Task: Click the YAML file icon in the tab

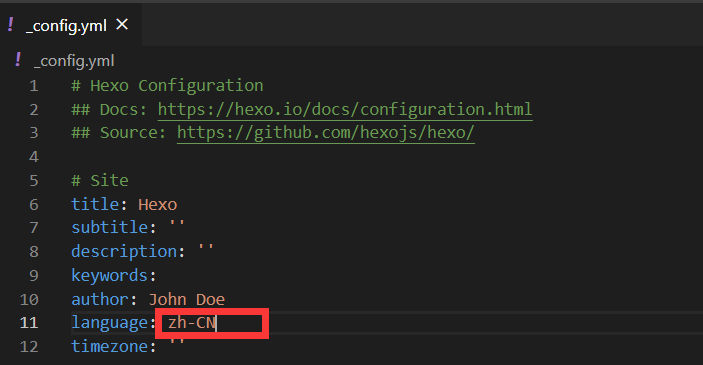Action: [10, 24]
